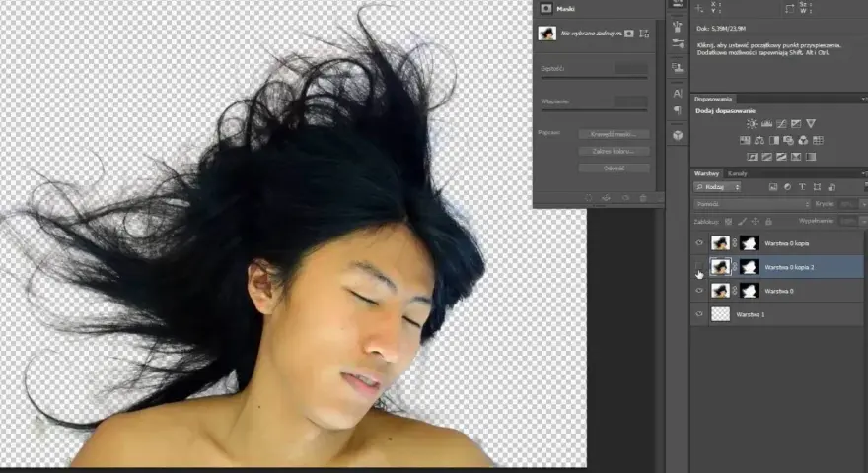The width and height of the screenshot is (868, 473).
Task: Add an Invert adjustment
Action: (x=752, y=157)
